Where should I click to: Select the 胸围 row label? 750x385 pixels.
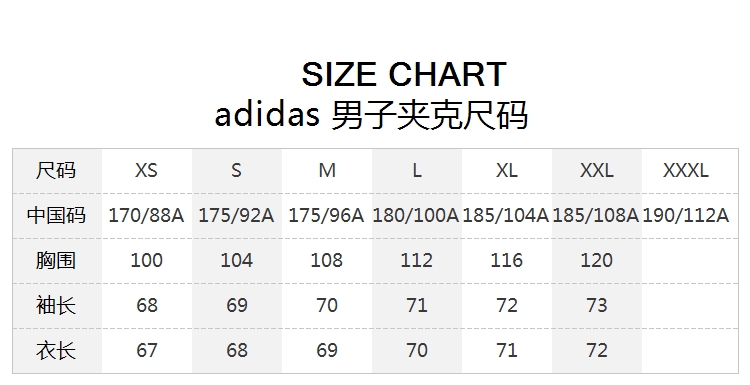click(56, 260)
